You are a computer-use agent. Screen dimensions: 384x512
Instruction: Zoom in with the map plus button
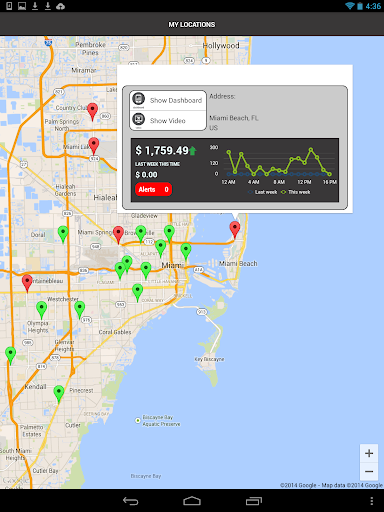(369, 453)
